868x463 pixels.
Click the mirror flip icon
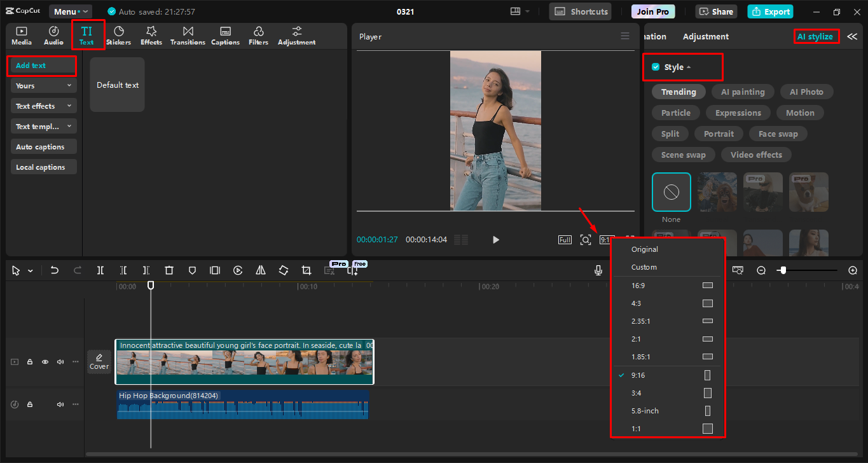[x=261, y=270]
